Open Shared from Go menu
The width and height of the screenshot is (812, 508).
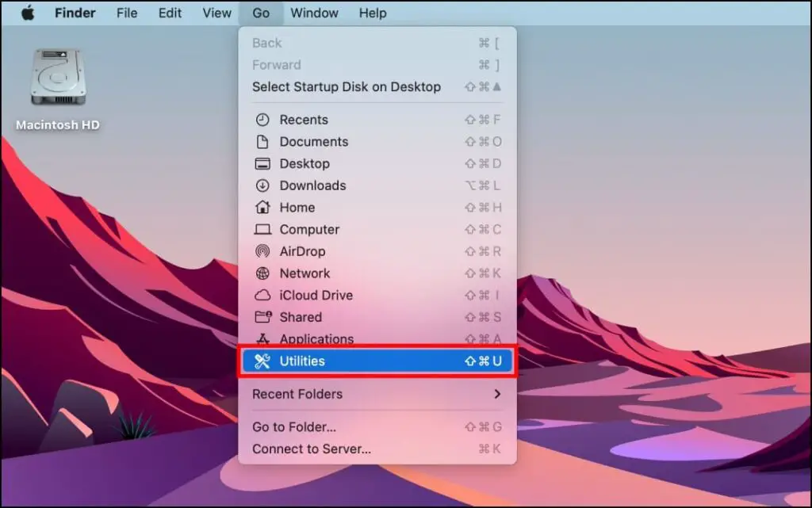[x=377, y=317]
